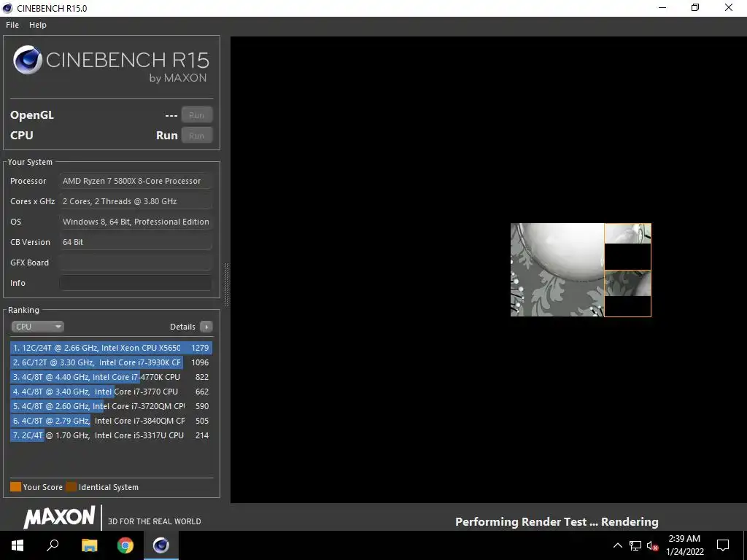
Task: Click the Cores x GHz field
Action: (x=136, y=201)
